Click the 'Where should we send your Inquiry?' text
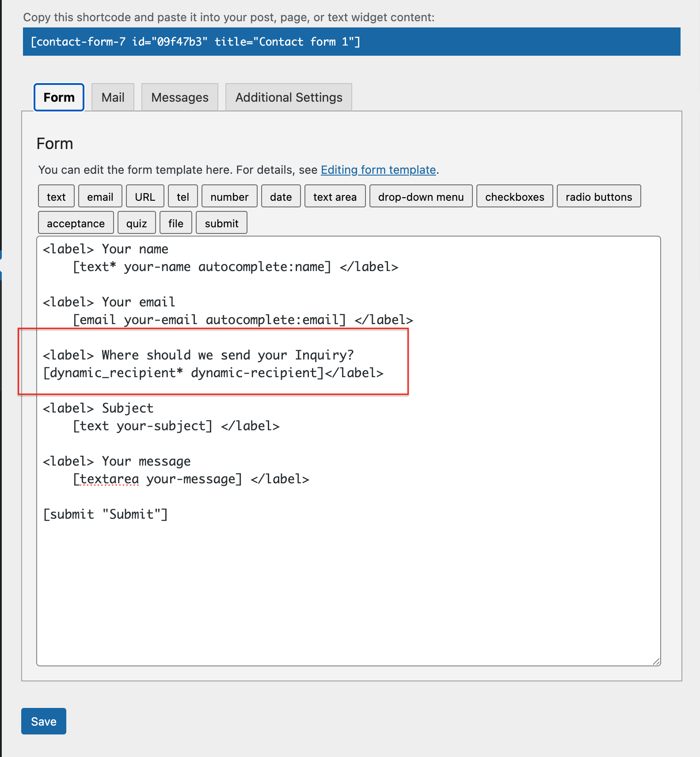The height and width of the screenshot is (757, 700). tap(228, 355)
